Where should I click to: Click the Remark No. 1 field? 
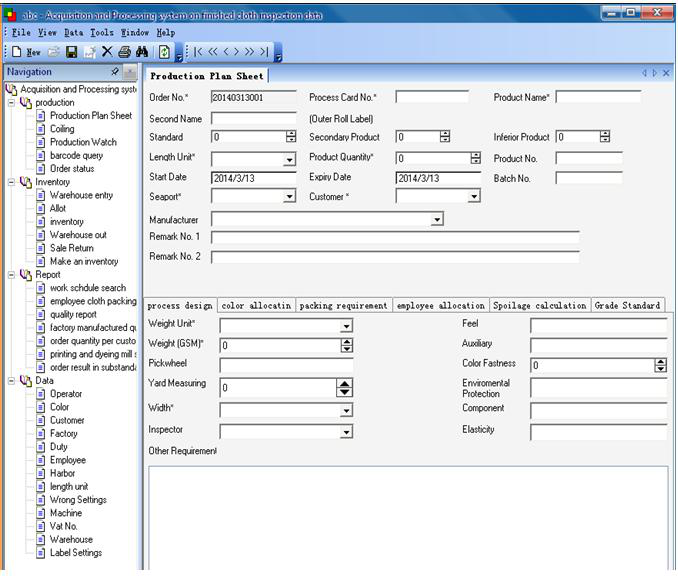pyautogui.click(x=395, y=237)
